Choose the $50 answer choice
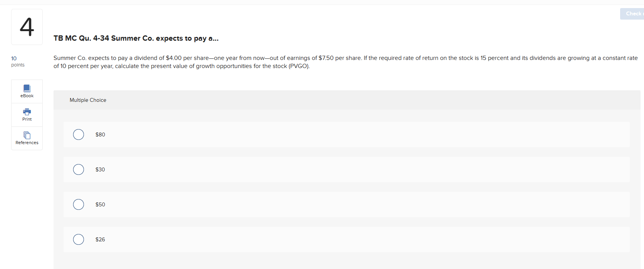Image resolution: width=644 pixels, height=269 pixels. point(79,204)
